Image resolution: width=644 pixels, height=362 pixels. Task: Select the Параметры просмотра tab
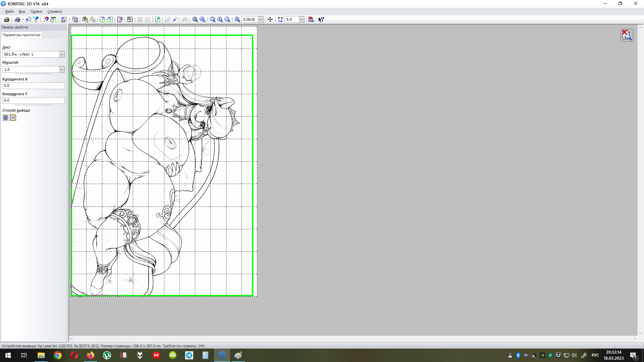coord(21,35)
